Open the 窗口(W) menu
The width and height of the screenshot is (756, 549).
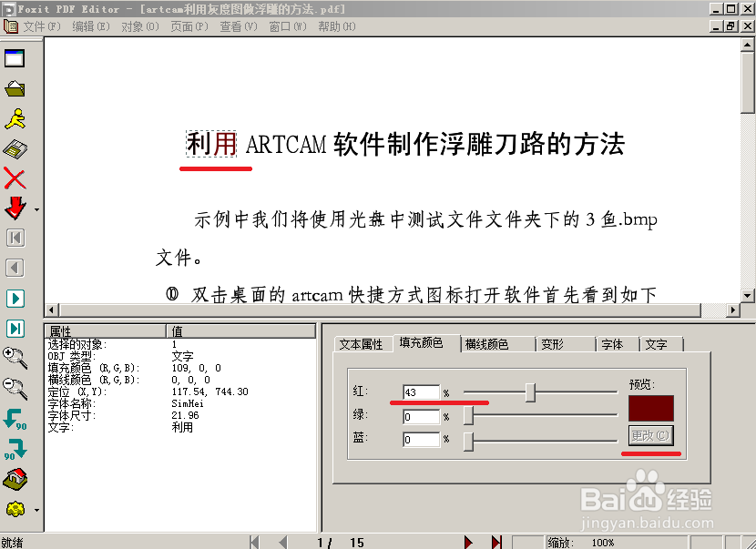pos(288,26)
